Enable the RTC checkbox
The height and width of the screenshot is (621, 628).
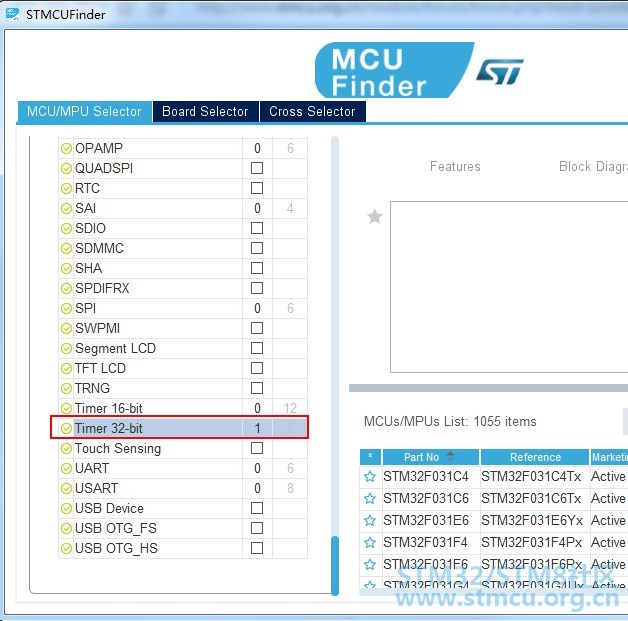pos(257,188)
